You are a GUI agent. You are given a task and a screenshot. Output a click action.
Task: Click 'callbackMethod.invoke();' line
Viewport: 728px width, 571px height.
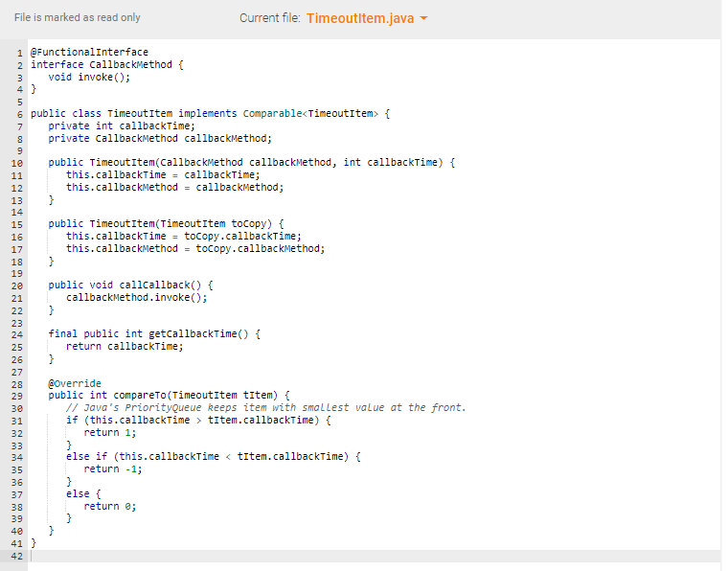(x=136, y=298)
